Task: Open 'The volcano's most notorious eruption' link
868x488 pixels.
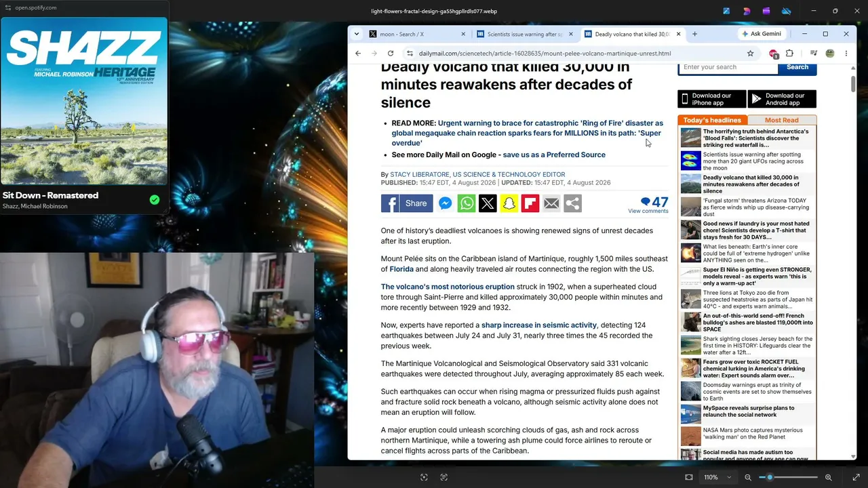Action: [x=448, y=287]
